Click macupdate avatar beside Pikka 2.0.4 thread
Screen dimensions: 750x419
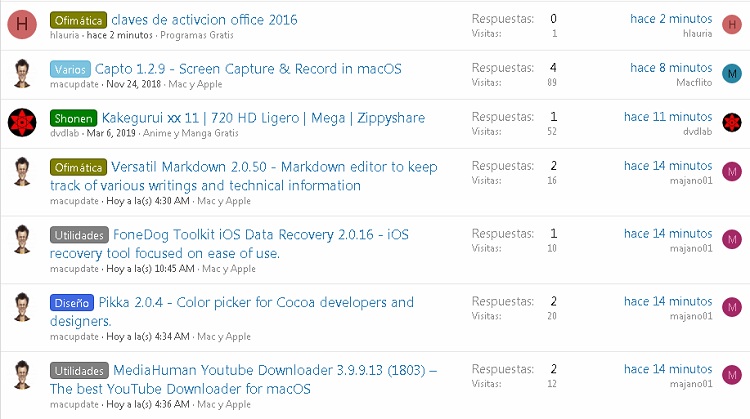pyautogui.click(x=22, y=307)
